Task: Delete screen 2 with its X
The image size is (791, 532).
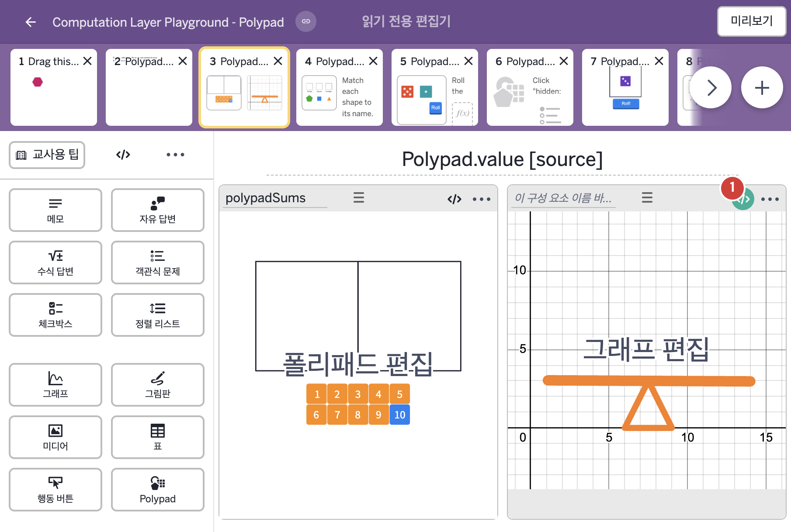Action: click(183, 61)
